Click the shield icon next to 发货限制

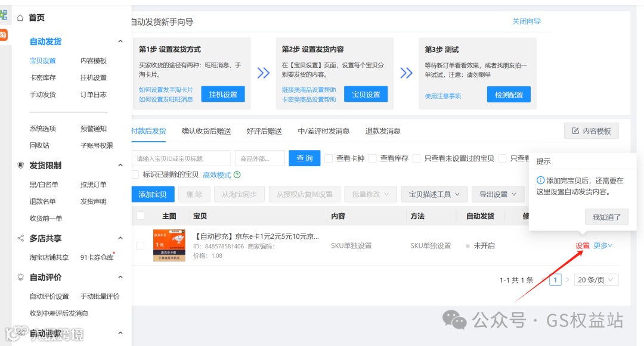pos(20,165)
